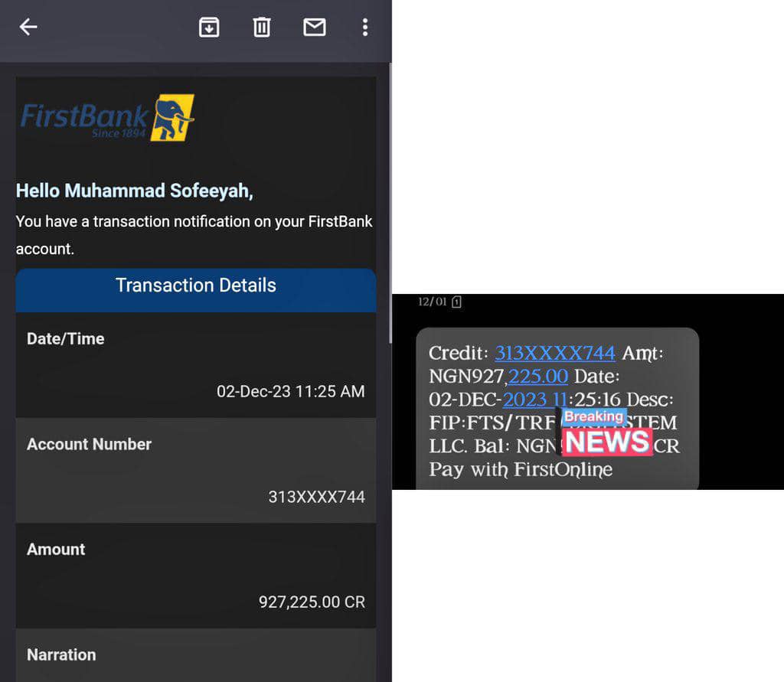
Task: Tap the SIM card icon beside 12/01
Action: click(x=456, y=302)
